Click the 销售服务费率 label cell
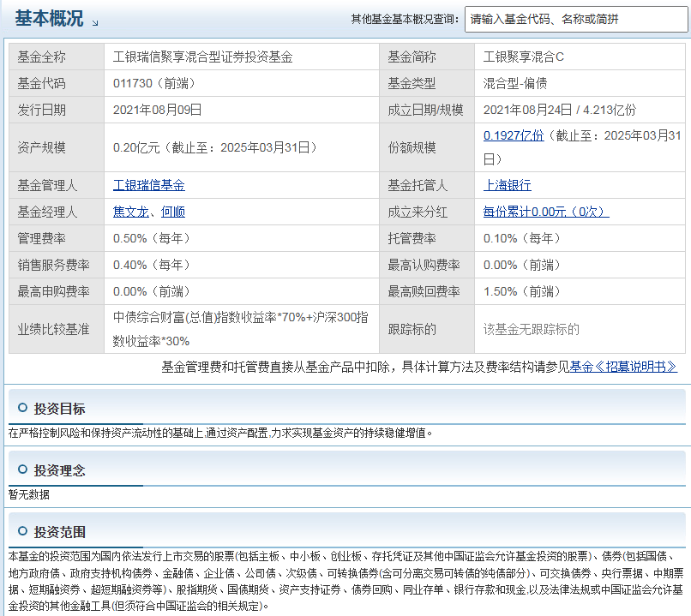 [x=57, y=265]
